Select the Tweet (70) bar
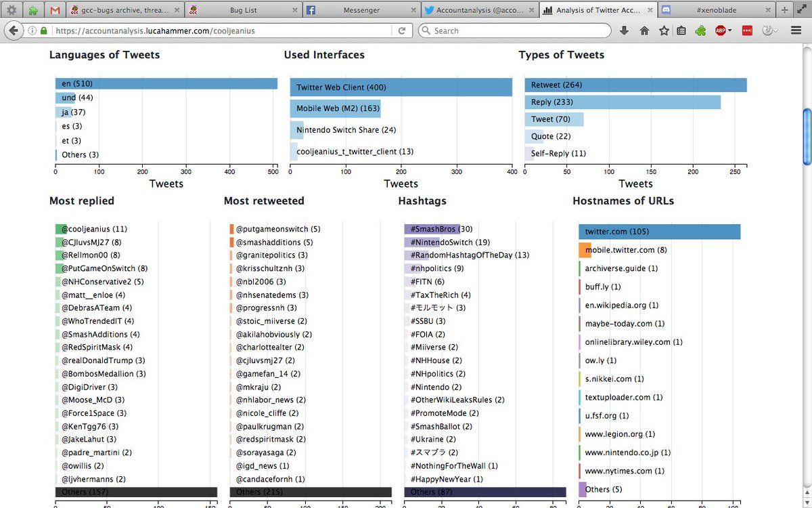Screen dimensions: 812x508 554,119
